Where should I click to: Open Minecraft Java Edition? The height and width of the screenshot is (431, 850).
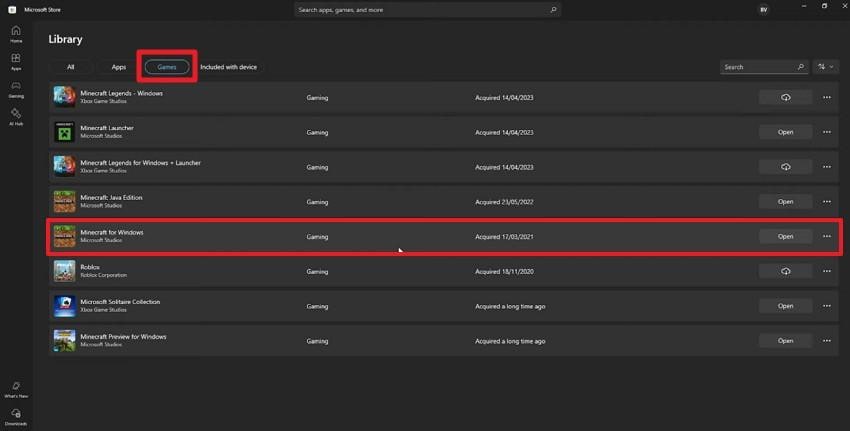tap(785, 202)
